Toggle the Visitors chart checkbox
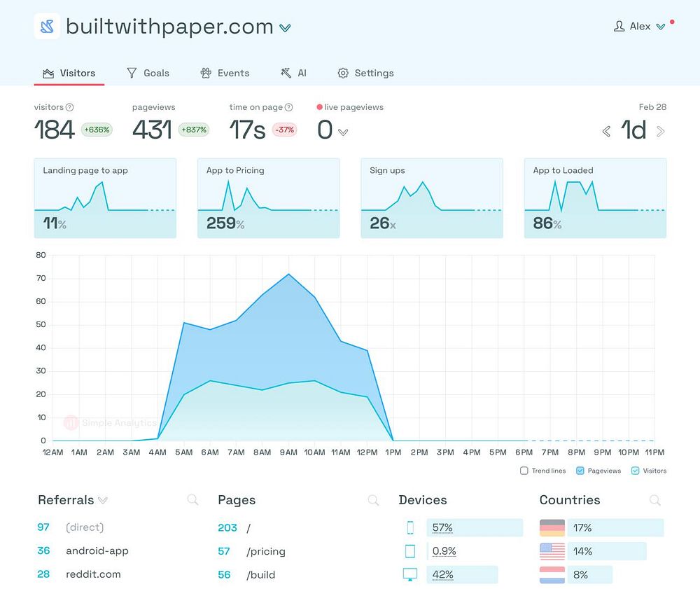Image resolution: width=700 pixels, height=589 pixels. coord(636,471)
